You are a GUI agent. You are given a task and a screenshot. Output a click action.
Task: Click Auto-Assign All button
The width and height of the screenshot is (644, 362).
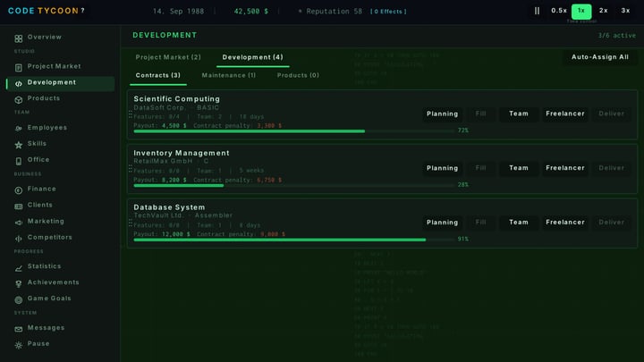pos(600,57)
